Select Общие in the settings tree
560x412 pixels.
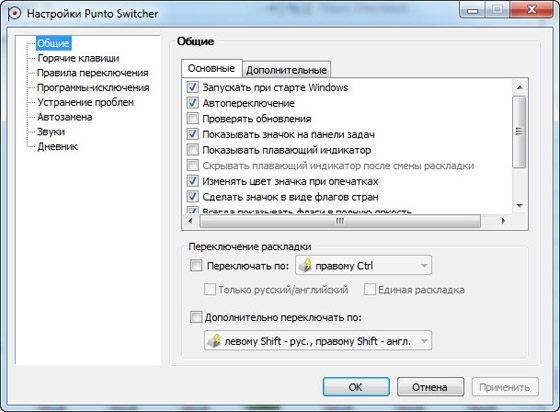tap(54, 43)
